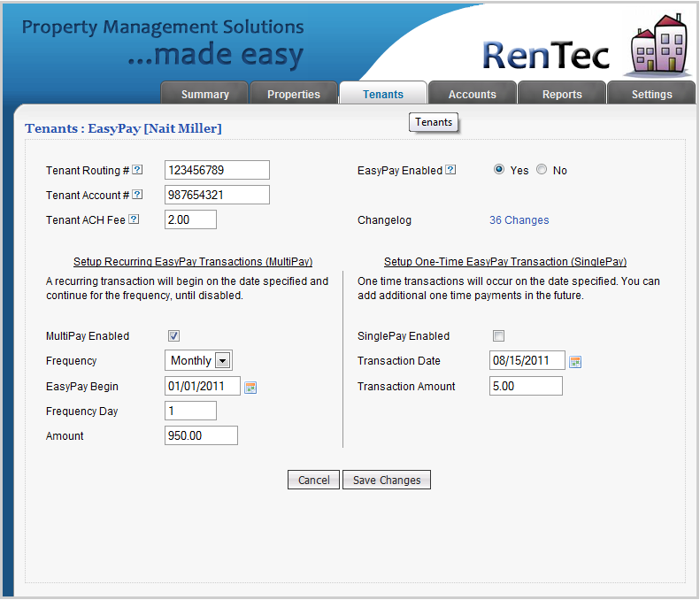The width and height of the screenshot is (700, 600).
Task: Click the Tenant Routing # field
Action: 217,170
